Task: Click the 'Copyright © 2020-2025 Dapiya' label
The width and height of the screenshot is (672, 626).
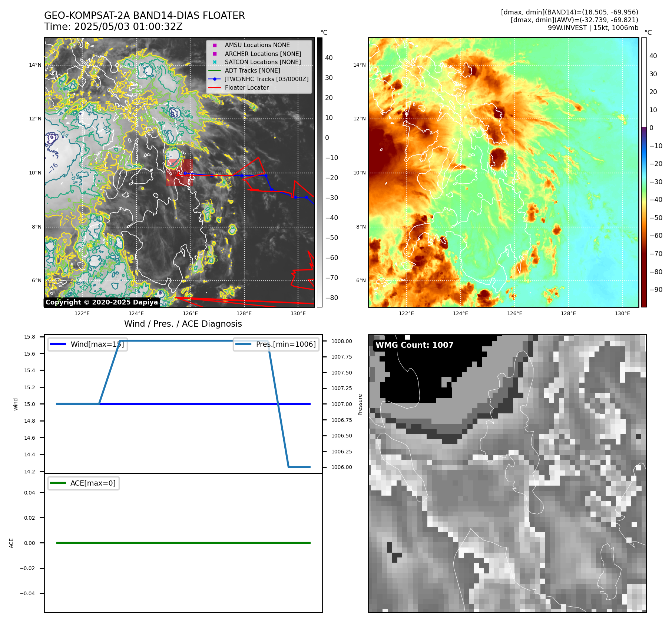Action: pos(102,302)
